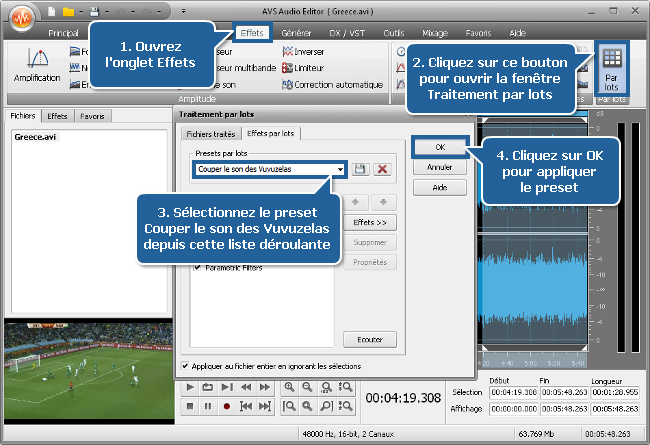This screenshot has width=650, height=445.
Task: Click the Propriétés button
Action: tap(370, 262)
